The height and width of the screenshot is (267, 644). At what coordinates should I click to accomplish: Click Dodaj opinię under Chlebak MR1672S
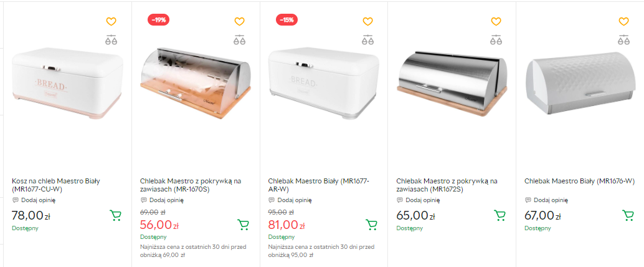422,200
